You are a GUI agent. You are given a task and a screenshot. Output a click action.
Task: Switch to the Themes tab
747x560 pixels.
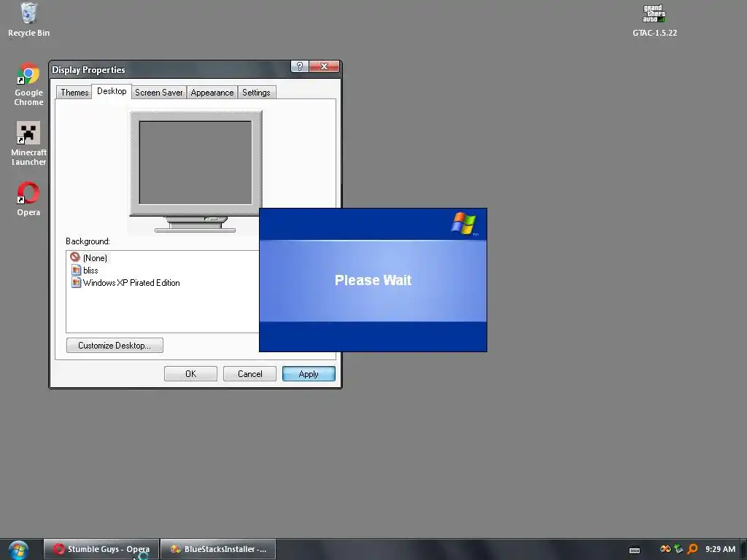74,93
